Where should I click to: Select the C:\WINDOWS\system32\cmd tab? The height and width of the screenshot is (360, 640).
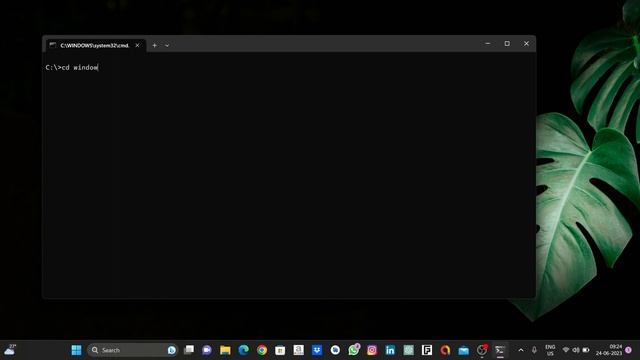point(94,45)
